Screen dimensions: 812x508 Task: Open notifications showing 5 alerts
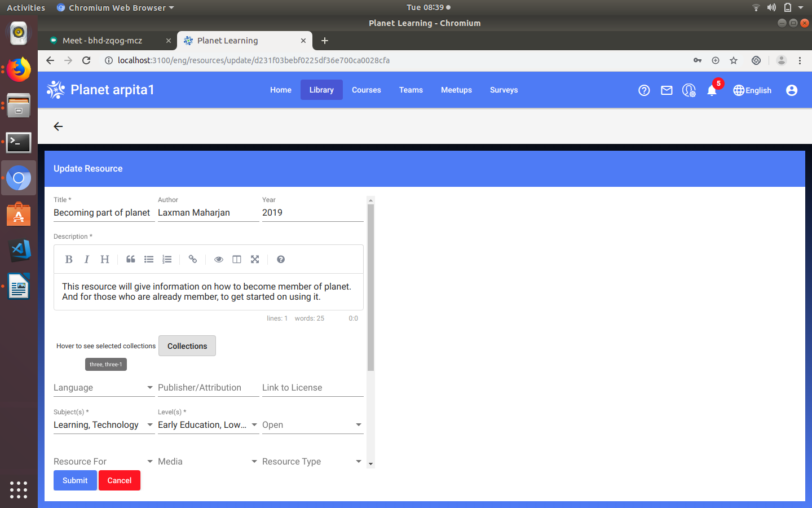(x=712, y=90)
